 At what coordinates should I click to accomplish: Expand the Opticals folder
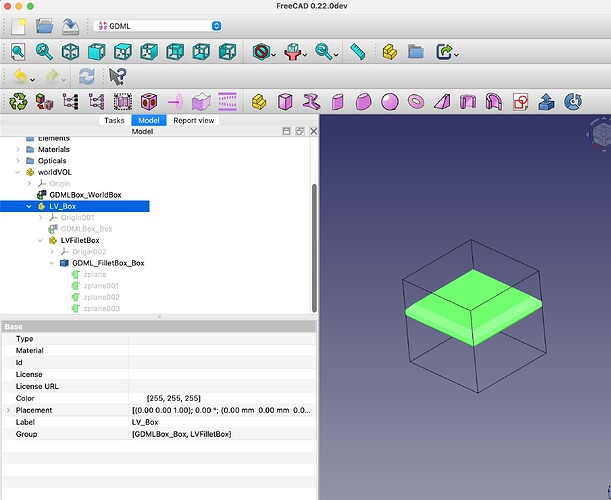[x=18, y=161]
